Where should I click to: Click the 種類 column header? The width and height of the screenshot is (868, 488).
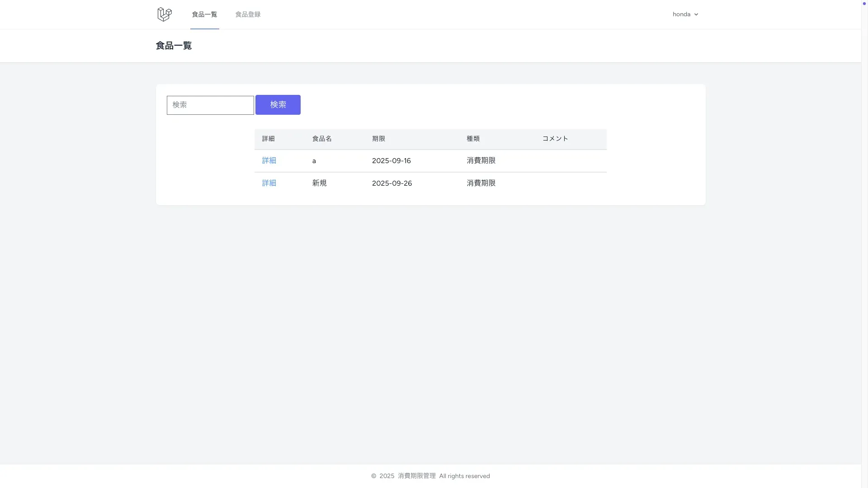point(473,139)
